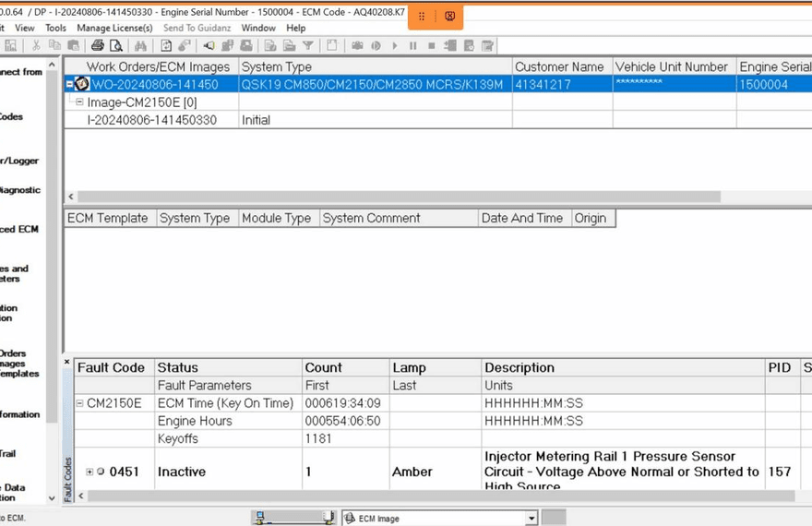Click the Customer Name column header
Viewport: 812px width, 526px height.
(x=562, y=66)
